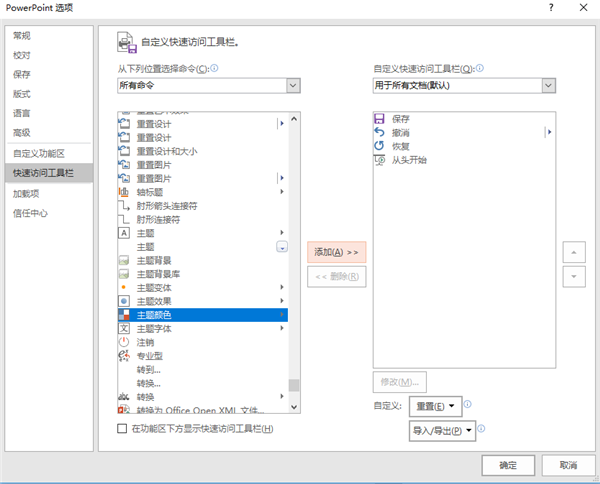
Task: Select the 重置设计和大小 command icon
Action: point(124,151)
